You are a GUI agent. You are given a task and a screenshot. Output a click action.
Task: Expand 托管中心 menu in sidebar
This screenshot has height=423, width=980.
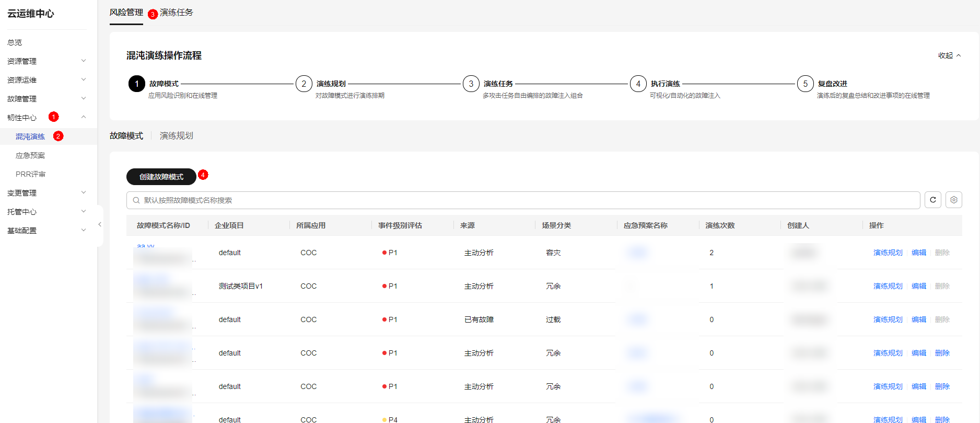point(47,212)
